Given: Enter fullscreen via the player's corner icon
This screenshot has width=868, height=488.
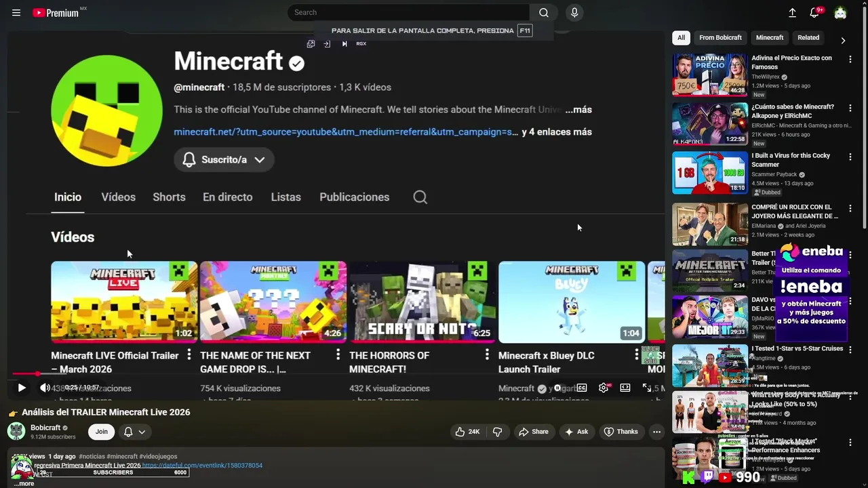Looking at the screenshot, I should 647,388.
